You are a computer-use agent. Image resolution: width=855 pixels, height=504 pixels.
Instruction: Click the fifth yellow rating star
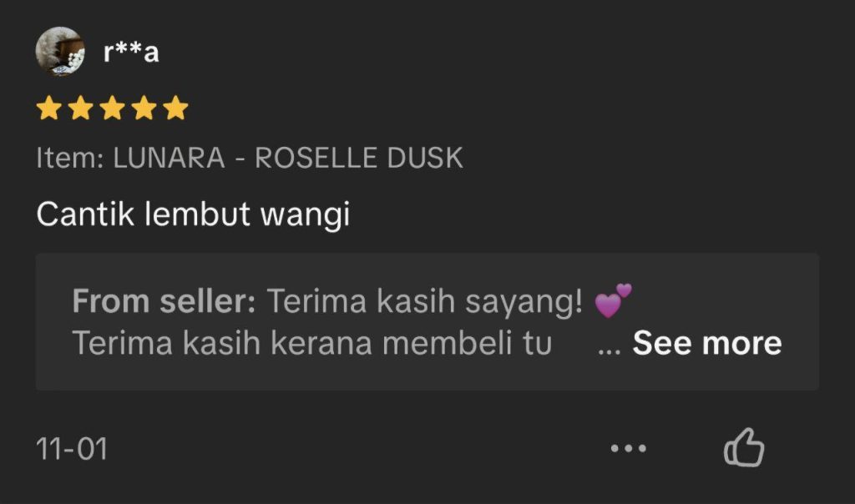click(175, 108)
